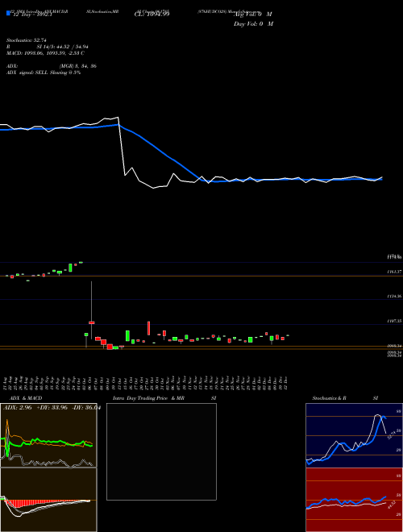Click the white price line's peak before the drop
Screen dimensions: 403x532
click(x=118, y=118)
